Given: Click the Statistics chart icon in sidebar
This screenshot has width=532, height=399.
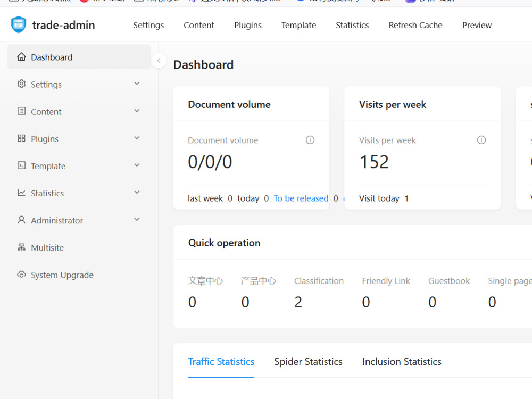Looking at the screenshot, I should (21, 193).
